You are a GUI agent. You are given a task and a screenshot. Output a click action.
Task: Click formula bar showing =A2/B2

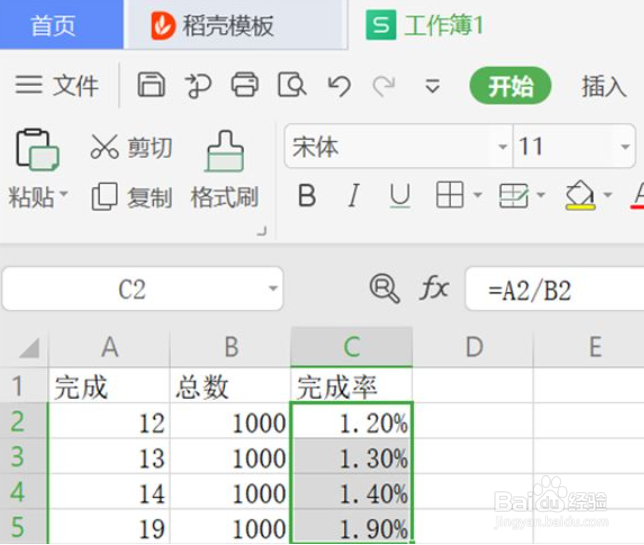(554, 289)
